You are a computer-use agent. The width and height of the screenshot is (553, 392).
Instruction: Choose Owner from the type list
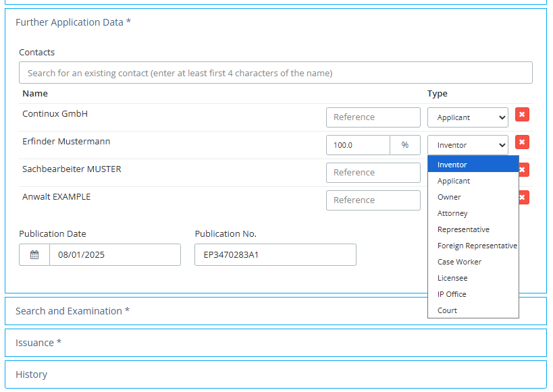click(473, 197)
